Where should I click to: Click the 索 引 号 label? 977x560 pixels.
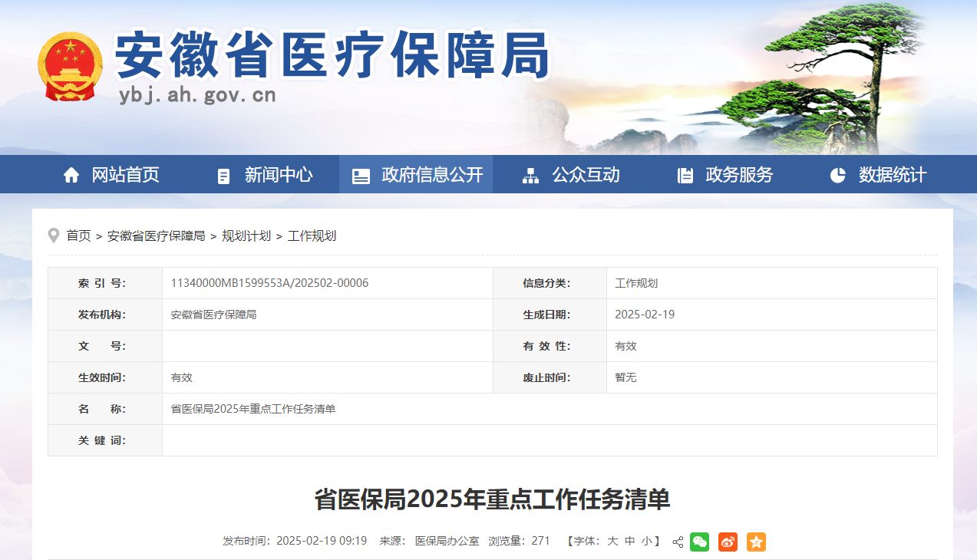(102, 283)
